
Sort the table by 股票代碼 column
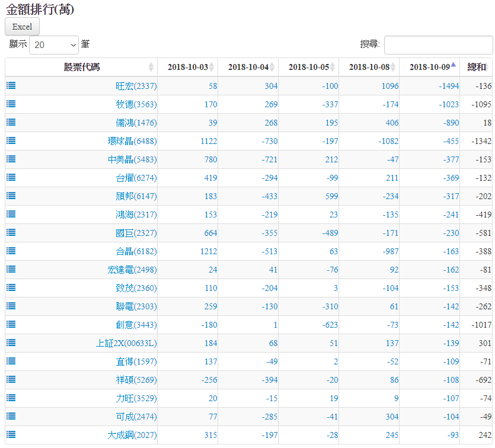coord(82,67)
